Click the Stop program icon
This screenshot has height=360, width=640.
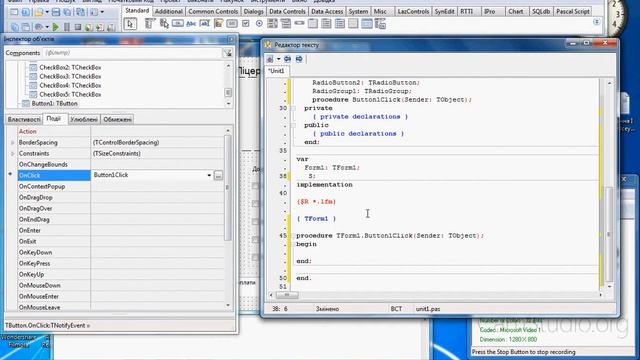coord(78,27)
